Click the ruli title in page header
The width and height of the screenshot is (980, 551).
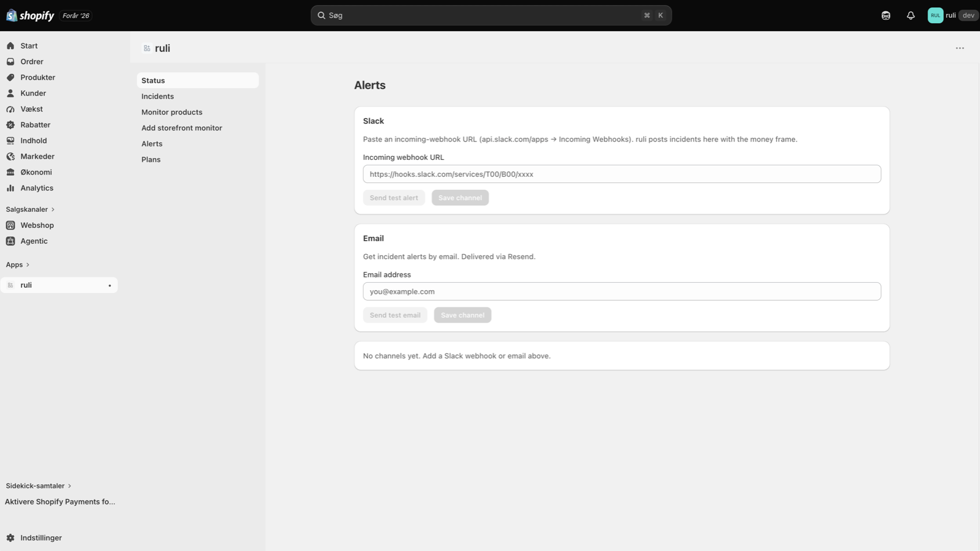pyautogui.click(x=162, y=48)
